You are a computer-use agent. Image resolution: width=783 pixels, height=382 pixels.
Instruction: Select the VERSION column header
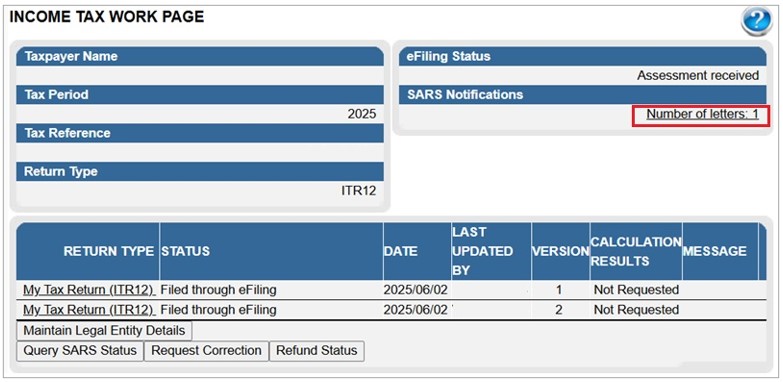click(560, 251)
